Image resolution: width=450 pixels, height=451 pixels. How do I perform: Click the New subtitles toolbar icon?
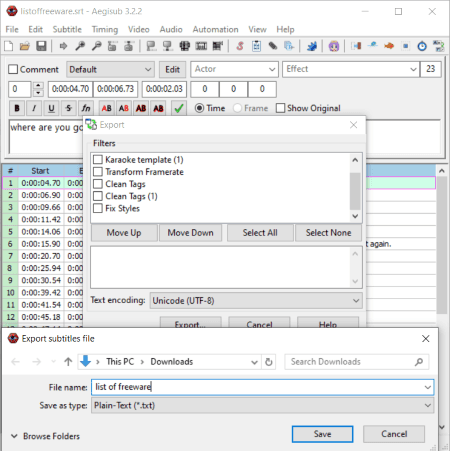pos(9,46)
